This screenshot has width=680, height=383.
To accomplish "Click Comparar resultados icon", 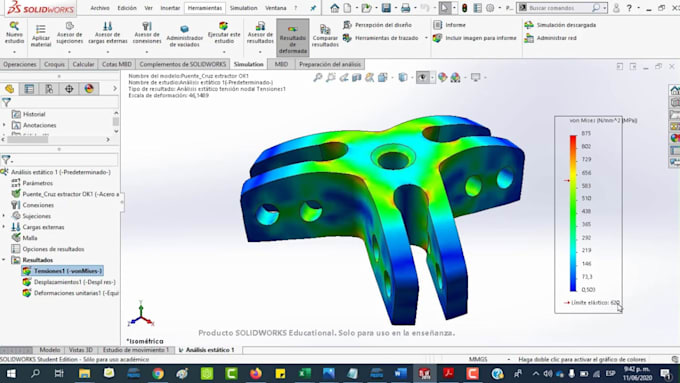I will click(325, 36).
